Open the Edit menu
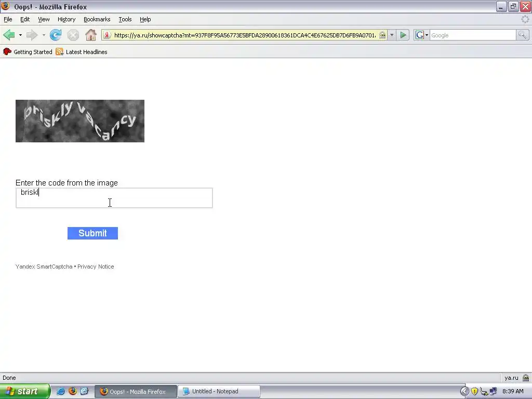The image size is (532, 399). [25, 19]
